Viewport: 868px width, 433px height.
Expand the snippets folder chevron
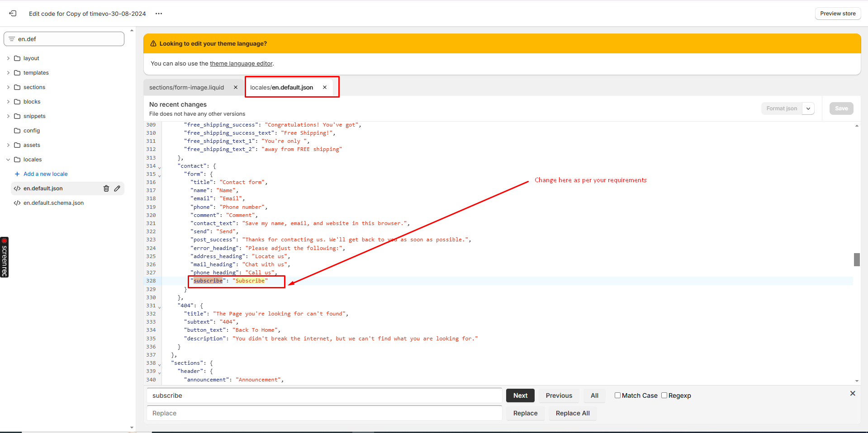[x=8, y=116]
